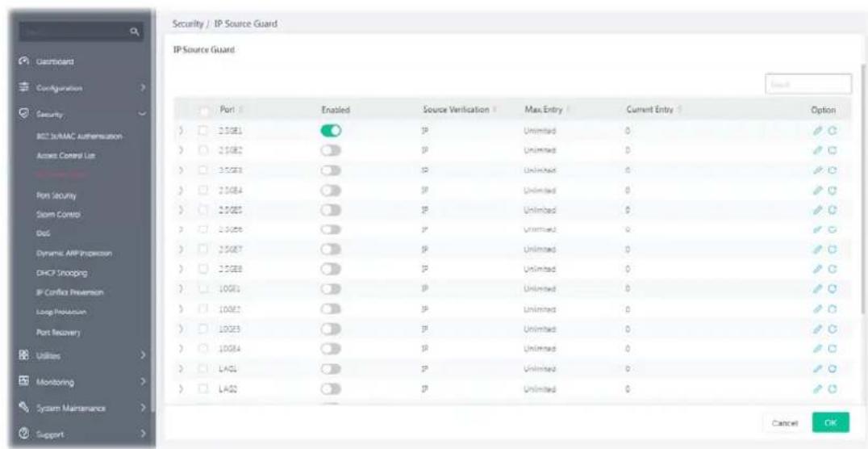Click the Dashboard gauge icon
868x449 pixels.
coord(26,61)
